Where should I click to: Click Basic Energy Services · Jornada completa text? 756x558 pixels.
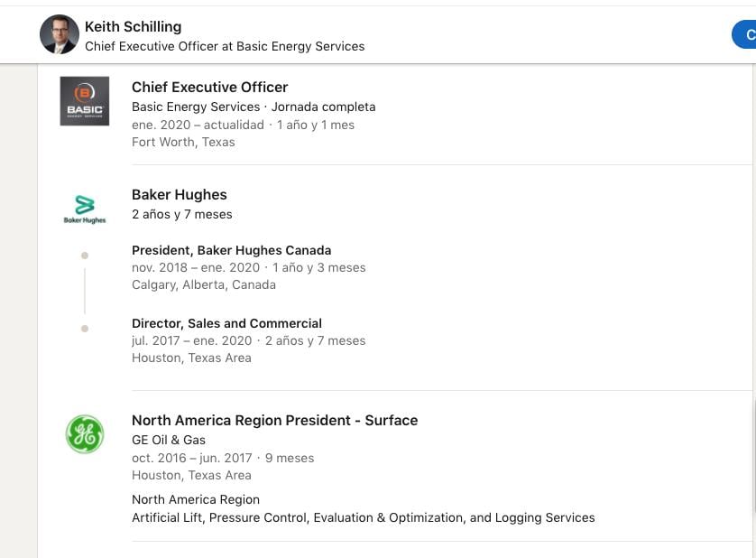254,107
